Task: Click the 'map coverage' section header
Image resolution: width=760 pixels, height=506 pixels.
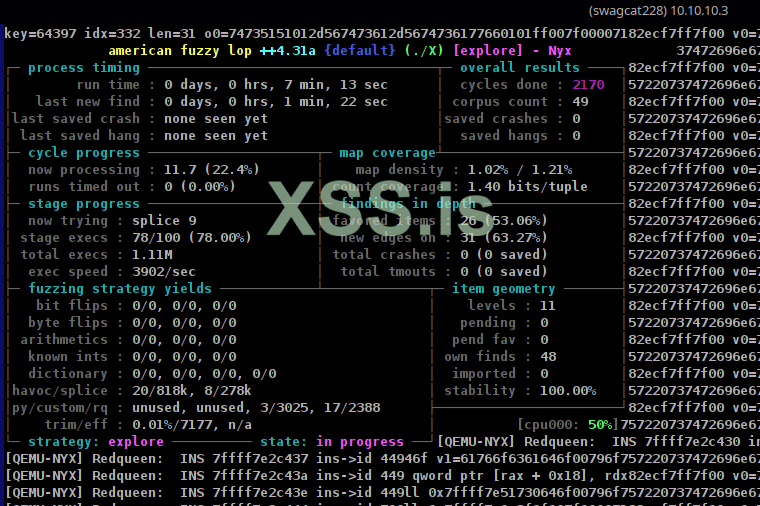Action: [x=387, y=153]
